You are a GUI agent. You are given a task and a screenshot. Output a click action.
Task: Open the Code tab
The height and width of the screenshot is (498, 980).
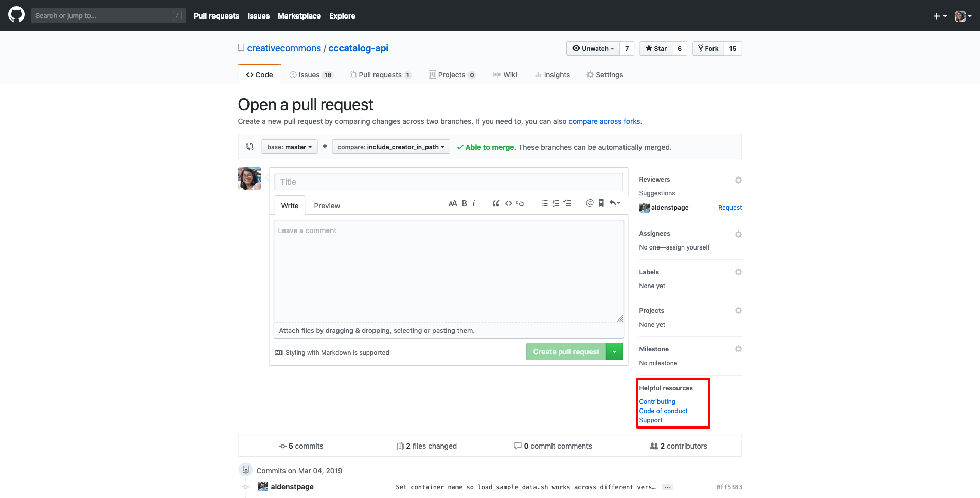pyautogui.click(x=259, y=75)
